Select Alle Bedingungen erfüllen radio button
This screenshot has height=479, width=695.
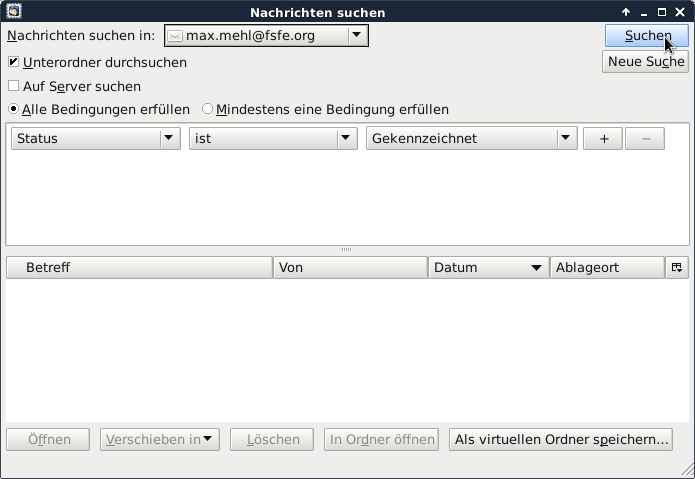pyautogui.click(x=14, y=109)
